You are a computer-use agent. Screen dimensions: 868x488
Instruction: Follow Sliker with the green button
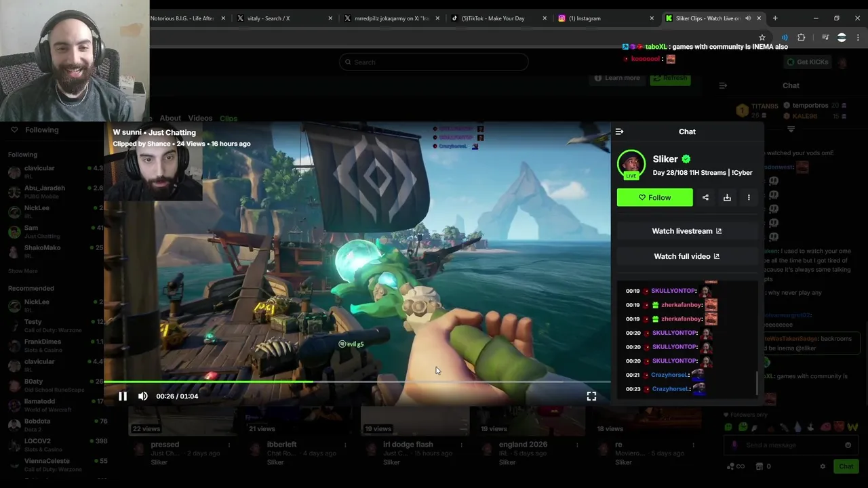click(x=655, y=197)
